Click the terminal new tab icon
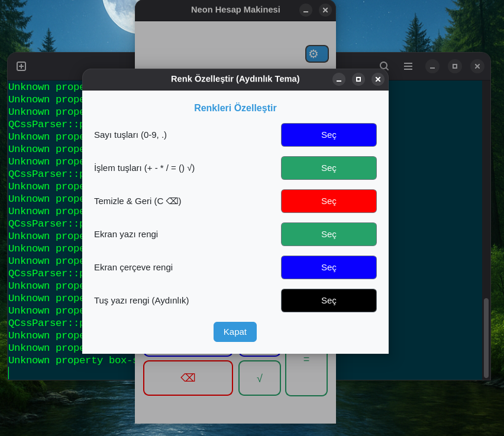This screenshot has width=504, height=436. point(21,66)
